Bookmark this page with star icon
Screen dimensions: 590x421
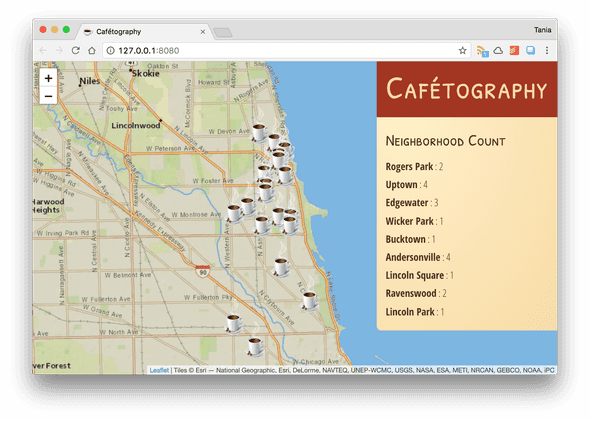click(462, 50)
